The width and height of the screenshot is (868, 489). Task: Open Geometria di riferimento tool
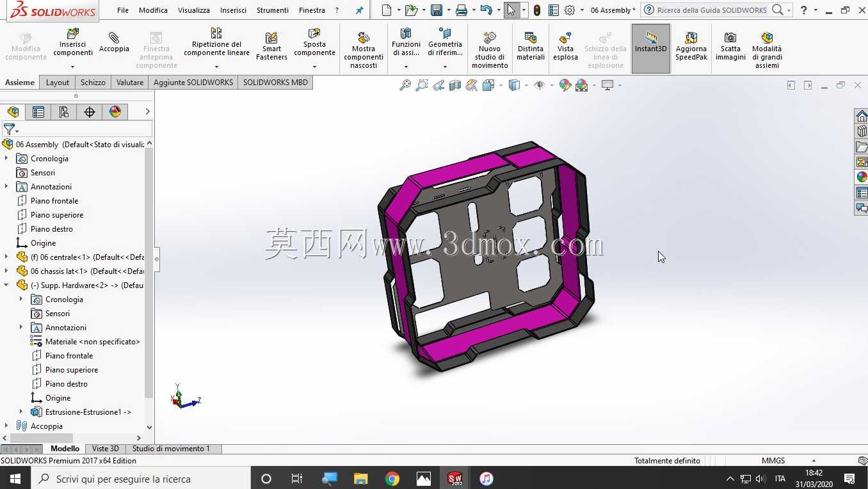pos(445,43)
